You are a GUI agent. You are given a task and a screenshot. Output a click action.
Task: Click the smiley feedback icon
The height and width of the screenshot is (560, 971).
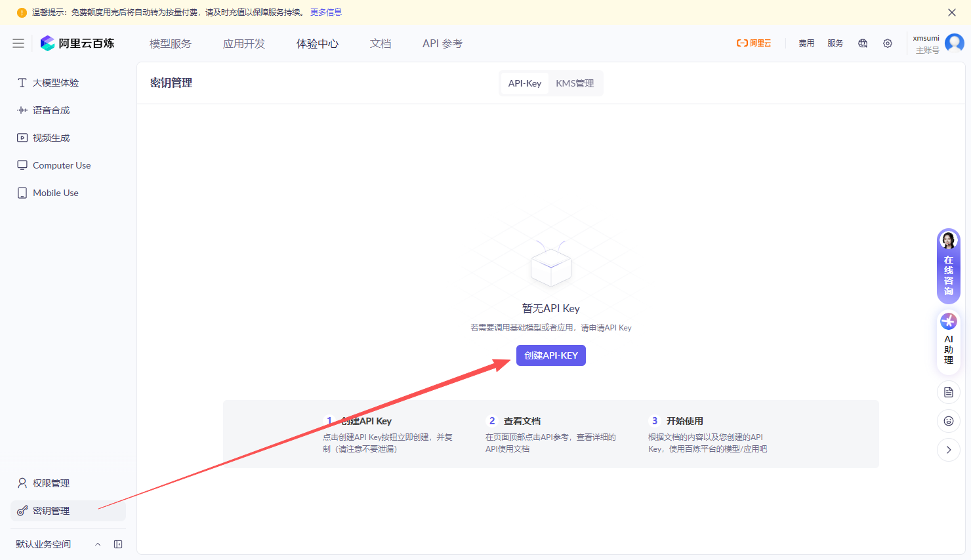click(x=949, y=421)
